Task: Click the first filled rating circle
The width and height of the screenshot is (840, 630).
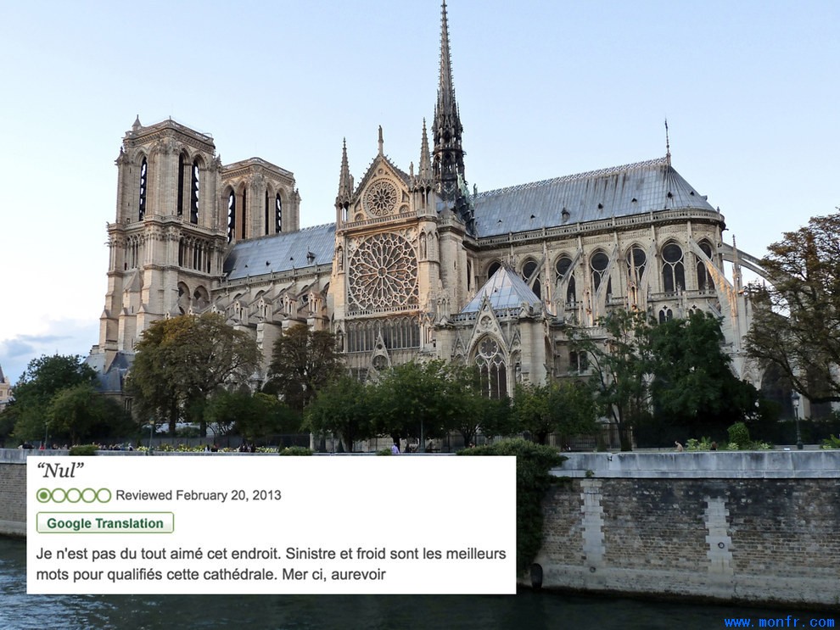Action: (x=43, y=496)
